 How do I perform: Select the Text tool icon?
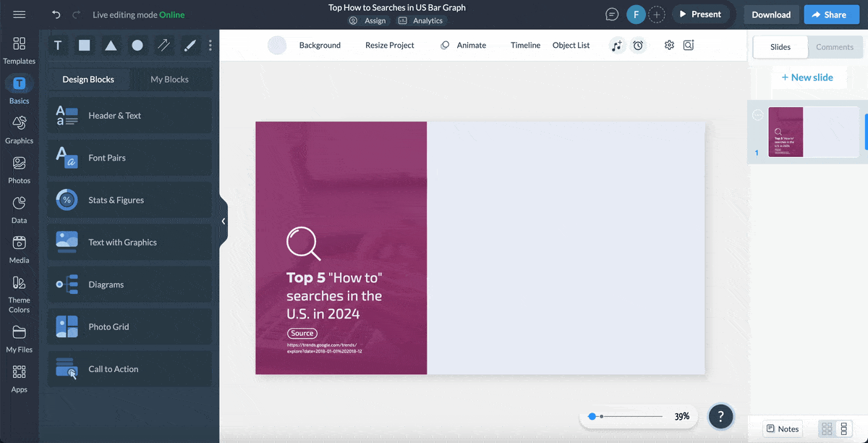tap(58, 46)
